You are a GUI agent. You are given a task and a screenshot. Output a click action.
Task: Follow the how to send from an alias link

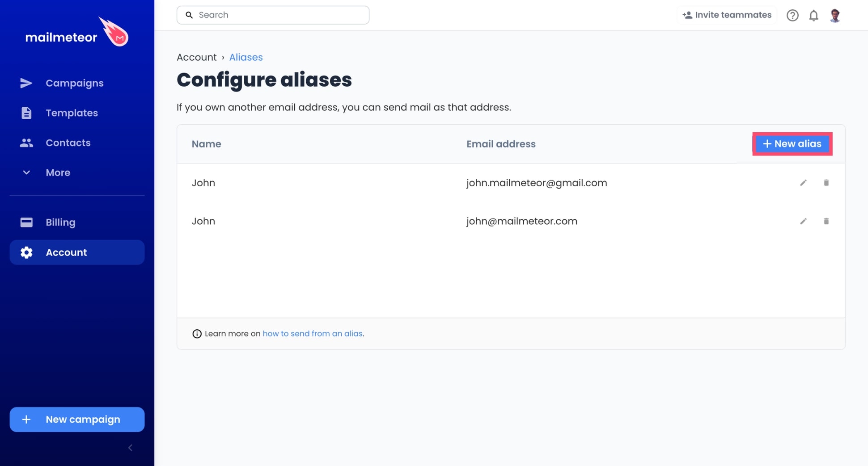pos(313,334)
